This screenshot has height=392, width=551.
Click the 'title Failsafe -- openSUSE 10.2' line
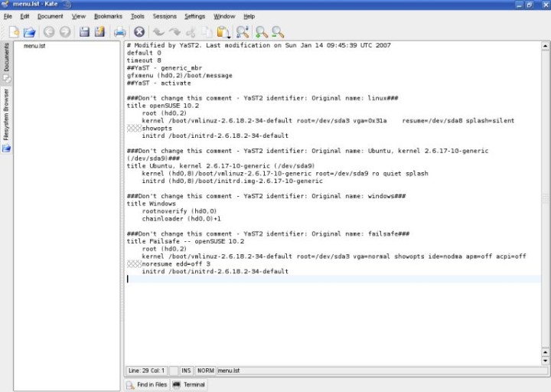[x=185, y=241]
